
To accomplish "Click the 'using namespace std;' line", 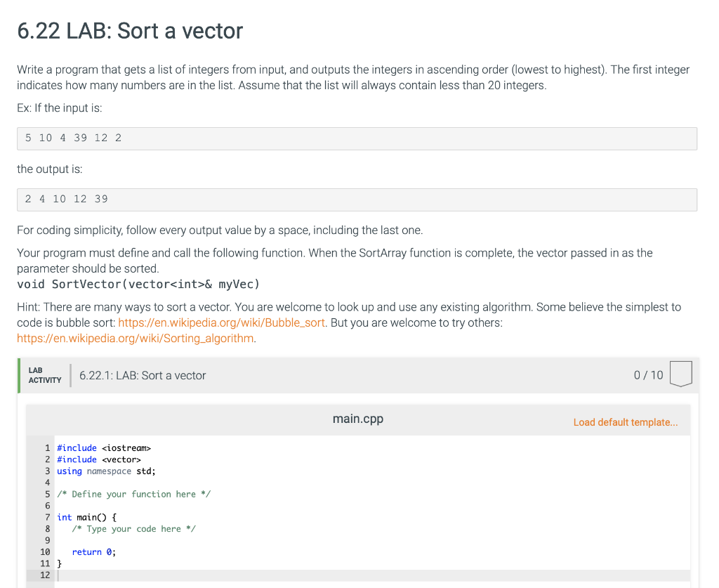I will [x=106, y=471].
